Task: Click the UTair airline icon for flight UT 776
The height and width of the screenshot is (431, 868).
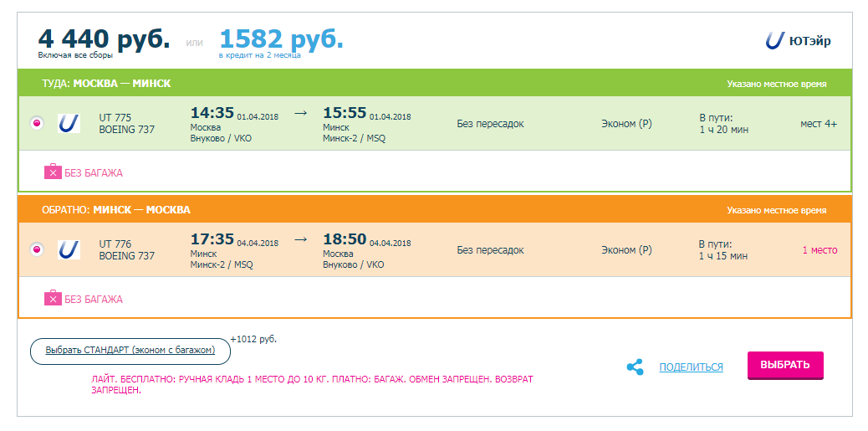Action: [69, 249]
